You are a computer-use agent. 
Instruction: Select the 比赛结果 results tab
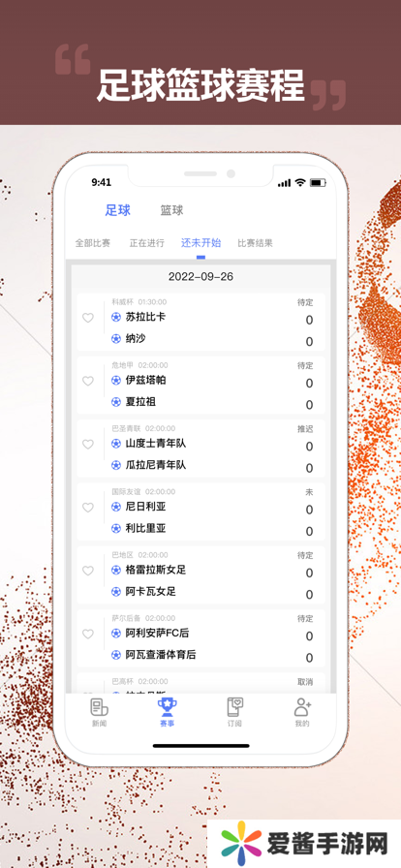pyautogui.click(x=256, y=243)
